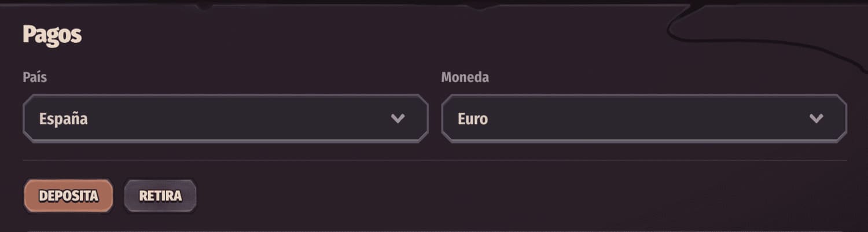868x232 pixels.
Task: Click the Pagos section heading
Action: 52,36
